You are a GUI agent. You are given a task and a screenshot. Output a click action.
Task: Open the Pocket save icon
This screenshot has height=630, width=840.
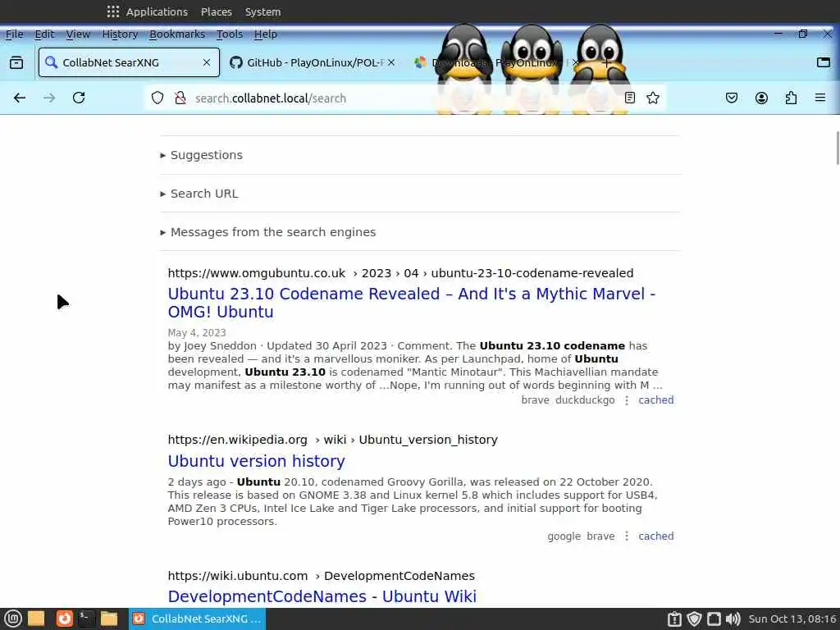pyautogui.click(x=731, y=98)
